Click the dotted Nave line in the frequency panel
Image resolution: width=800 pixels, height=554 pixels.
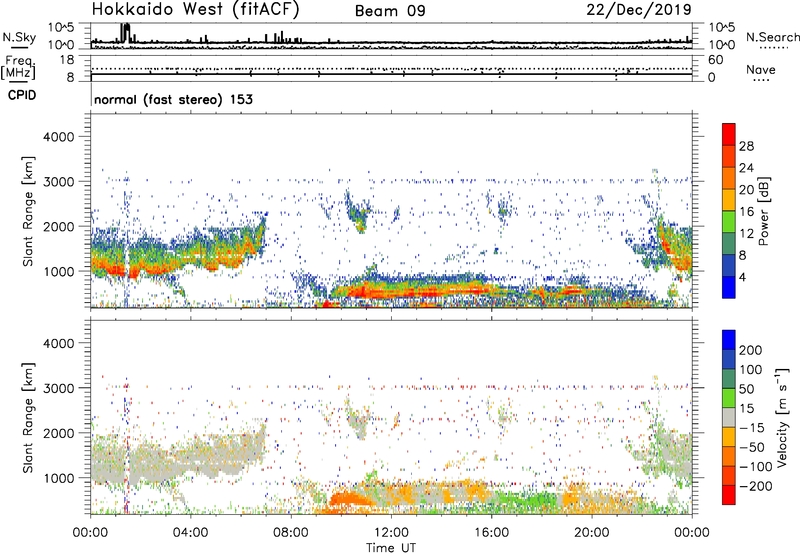point(391,68)
